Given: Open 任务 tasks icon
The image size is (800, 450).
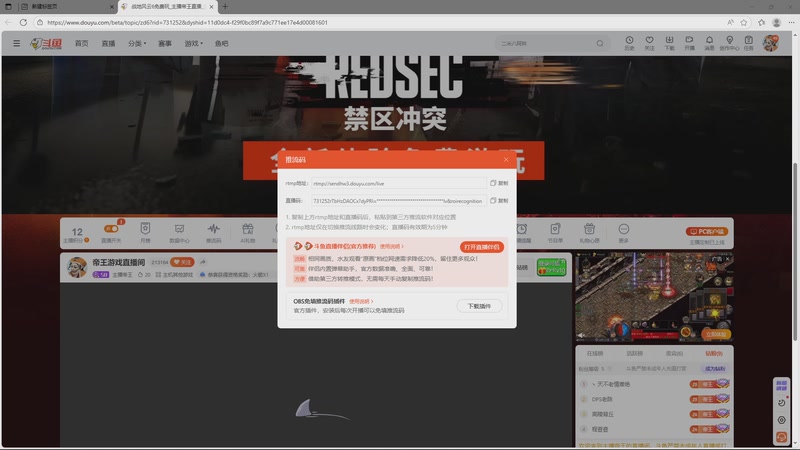Looking at the screenshot, I should (x=748, y=43).
